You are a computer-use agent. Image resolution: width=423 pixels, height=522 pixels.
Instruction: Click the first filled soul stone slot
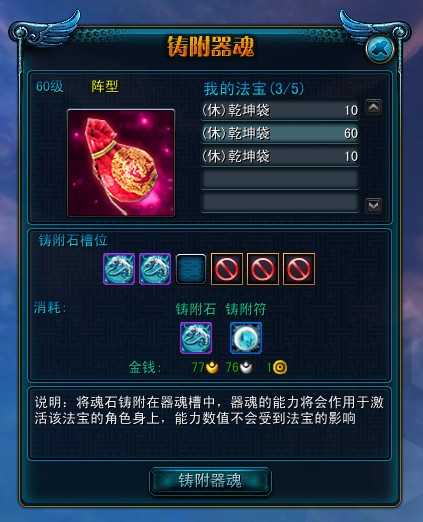[119, 269]
